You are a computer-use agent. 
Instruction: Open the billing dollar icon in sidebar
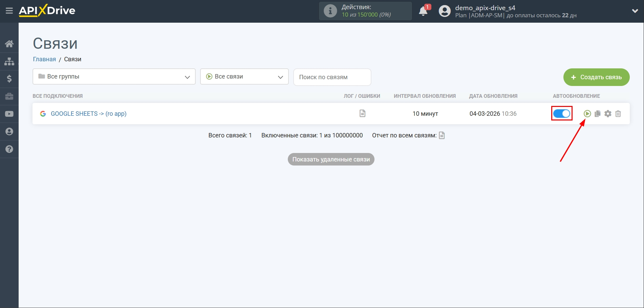pos(9,79)
